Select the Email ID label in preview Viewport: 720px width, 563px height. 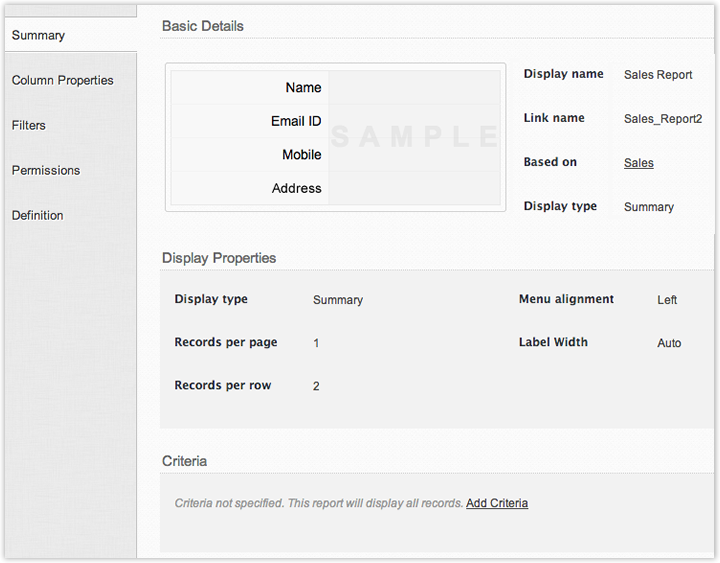click(x=296, y=121)
